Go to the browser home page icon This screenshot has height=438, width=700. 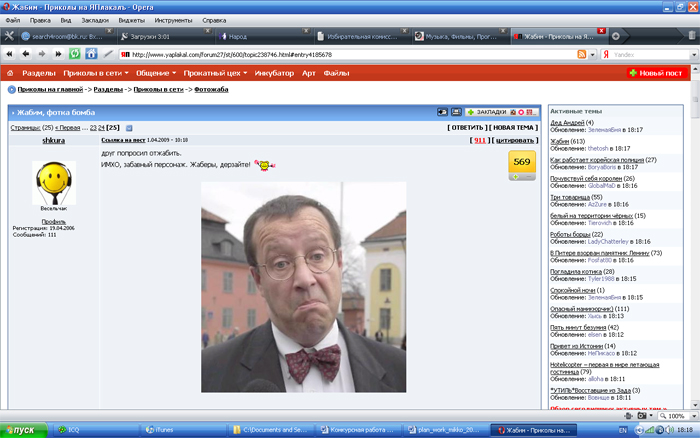click(x=91, y=54)
